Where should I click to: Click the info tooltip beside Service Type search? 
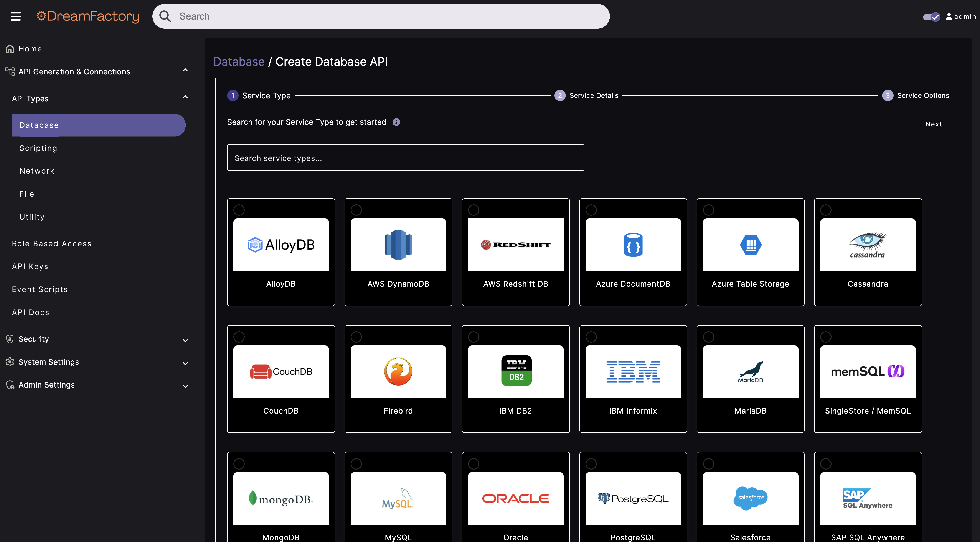396,122
